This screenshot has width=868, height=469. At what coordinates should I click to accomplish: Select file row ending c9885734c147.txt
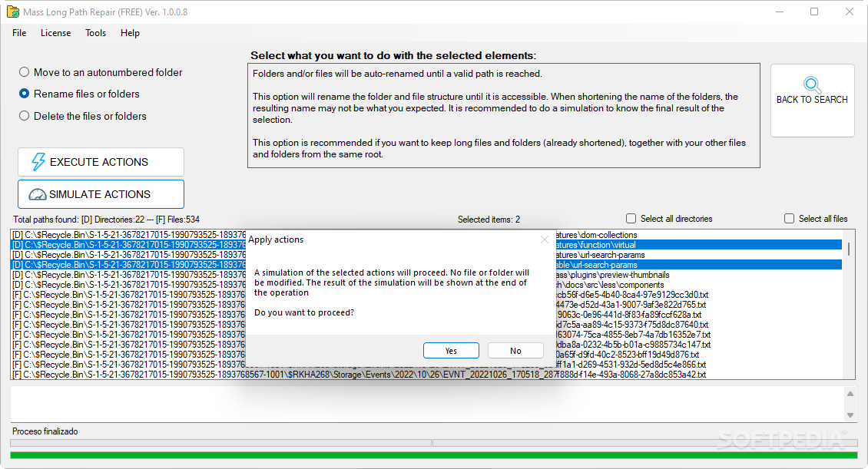pos(427,345)
